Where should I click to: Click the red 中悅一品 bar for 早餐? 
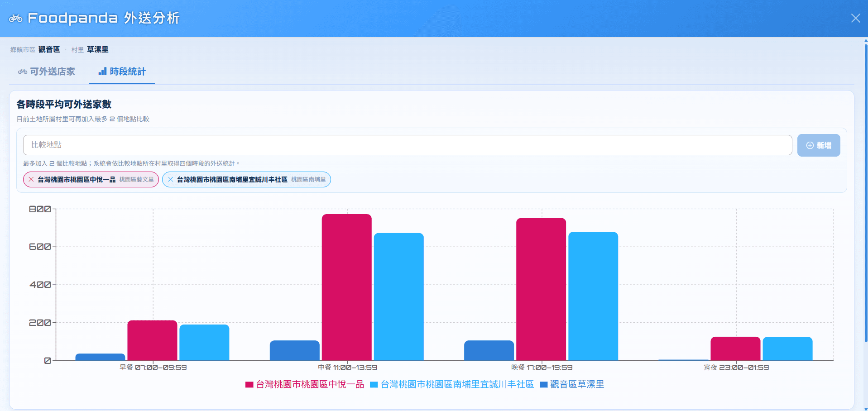[152, 340]
